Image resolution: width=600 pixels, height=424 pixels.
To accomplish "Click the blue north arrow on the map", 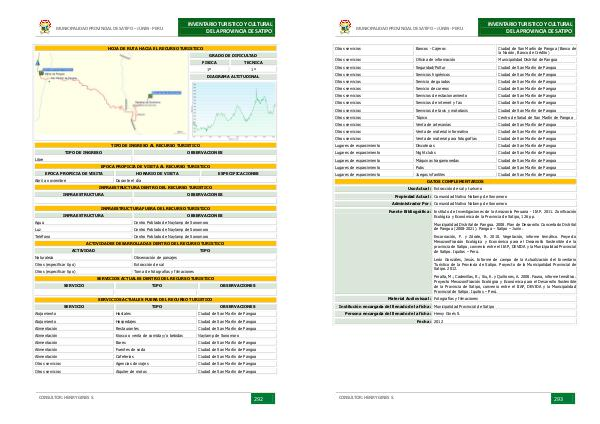I will [x=38, y=61].
